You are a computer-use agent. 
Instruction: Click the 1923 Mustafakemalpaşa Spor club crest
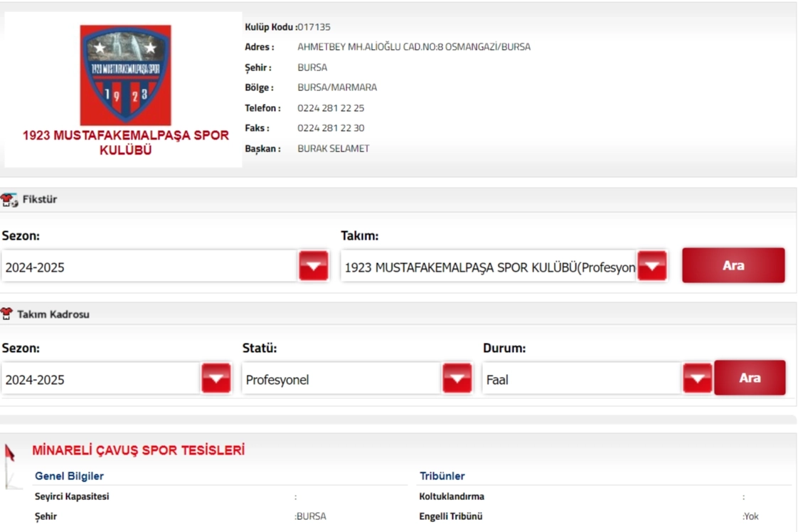tap(125, 75)
